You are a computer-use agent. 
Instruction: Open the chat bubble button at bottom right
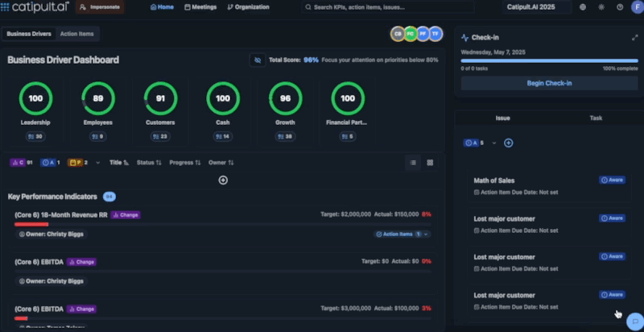pyautogui.click(x=634, y=321)
